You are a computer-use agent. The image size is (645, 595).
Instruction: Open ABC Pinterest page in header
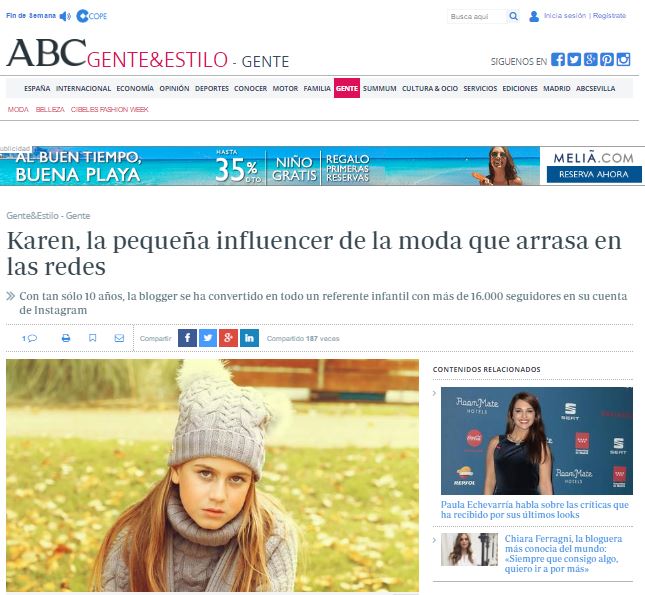coord(606,59)
